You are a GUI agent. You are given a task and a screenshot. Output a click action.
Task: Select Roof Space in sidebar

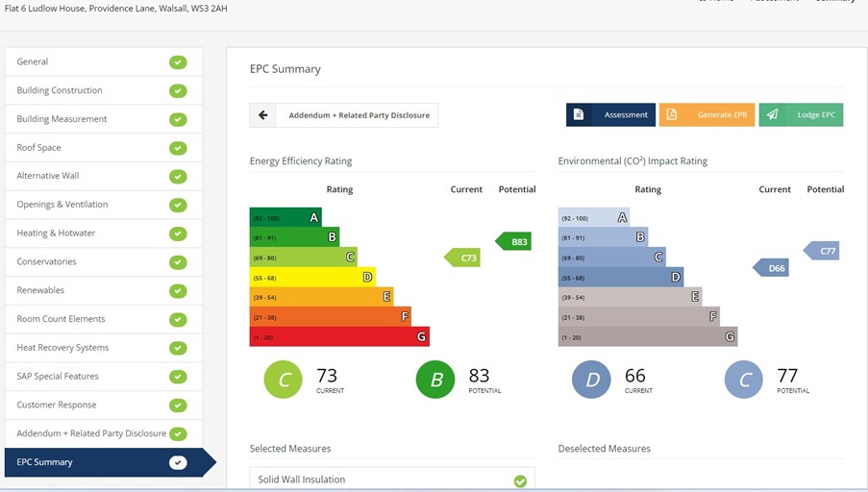(104, 148)
